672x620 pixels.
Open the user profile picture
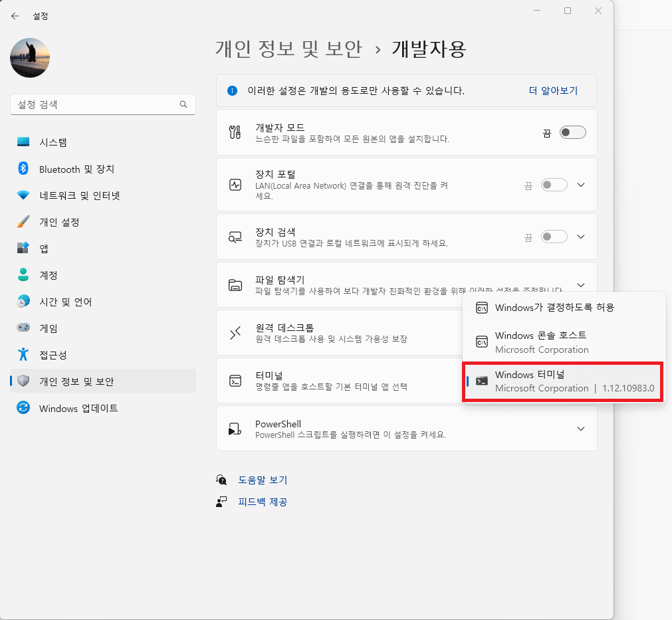[x=30, y=58]
